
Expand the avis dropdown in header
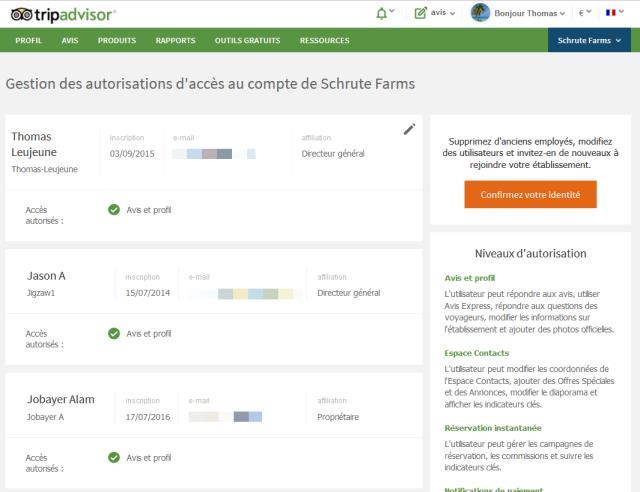pos(442,13)
